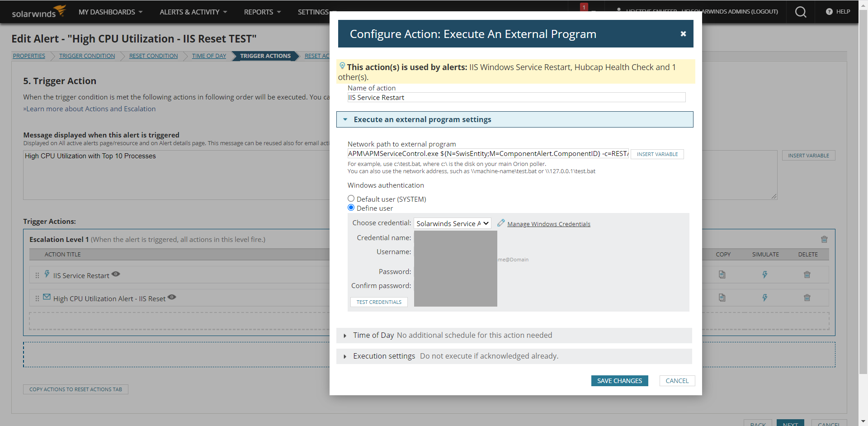
Task: Click Copy Actions to Reset Actions Tab
Action: click(75, 389)
